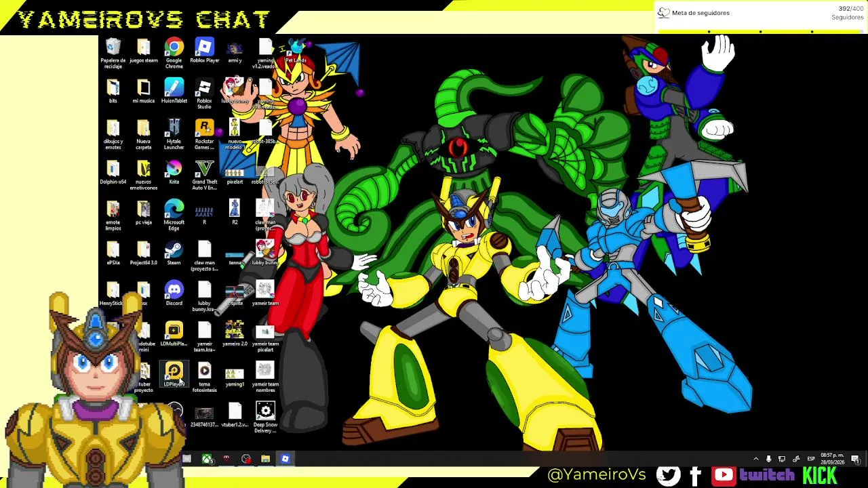Switch to Roblox in the taskbar
This screenshot has width=868, height=488.
[285, 459]
